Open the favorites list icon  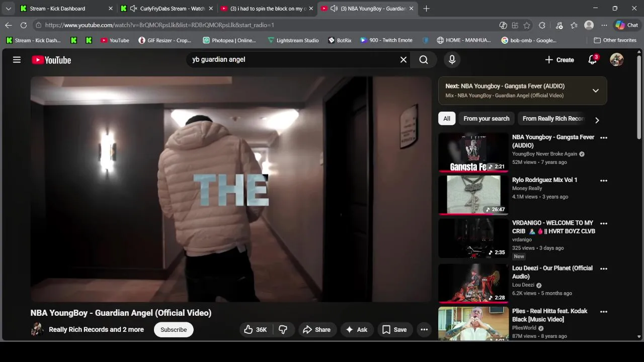tap(574, 25)
